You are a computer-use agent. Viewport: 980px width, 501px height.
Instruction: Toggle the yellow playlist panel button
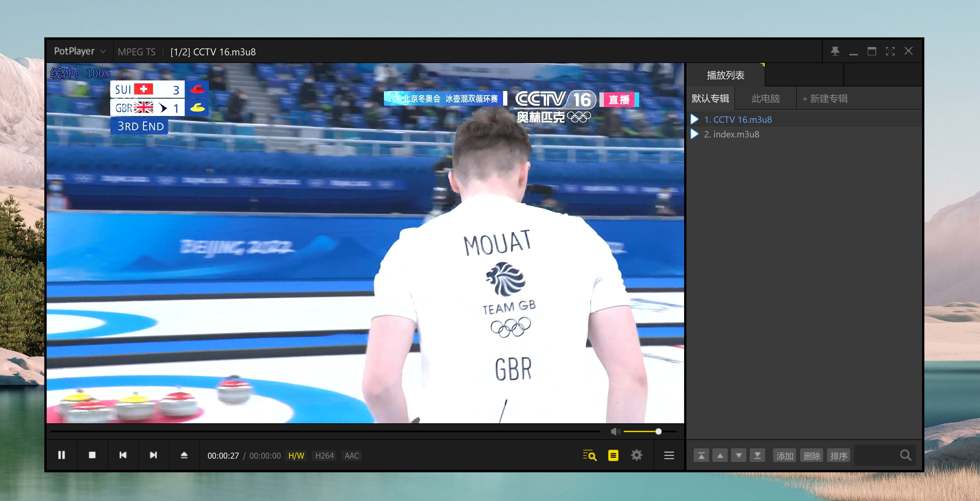[613, 455]
